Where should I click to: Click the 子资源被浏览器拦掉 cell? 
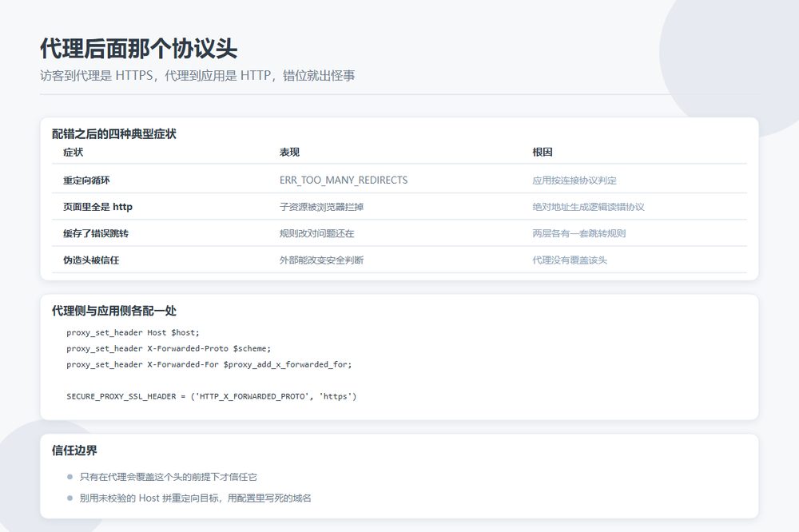[x=321, y=206]
